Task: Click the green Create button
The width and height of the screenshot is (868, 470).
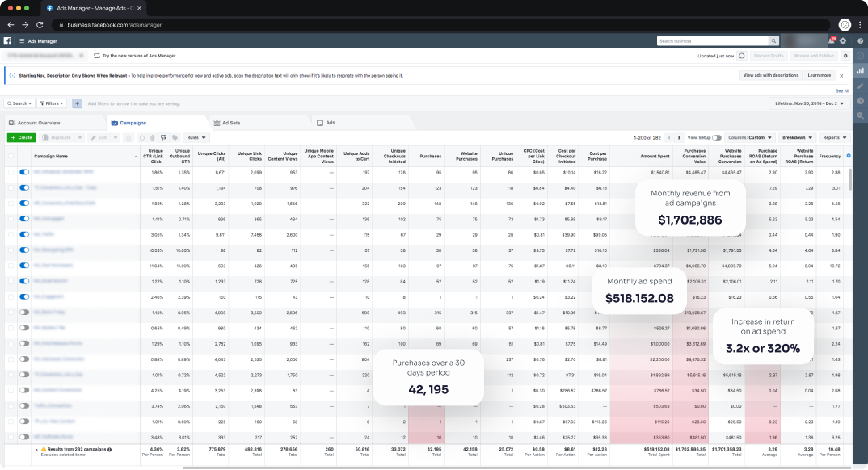Action: point(21,137)
